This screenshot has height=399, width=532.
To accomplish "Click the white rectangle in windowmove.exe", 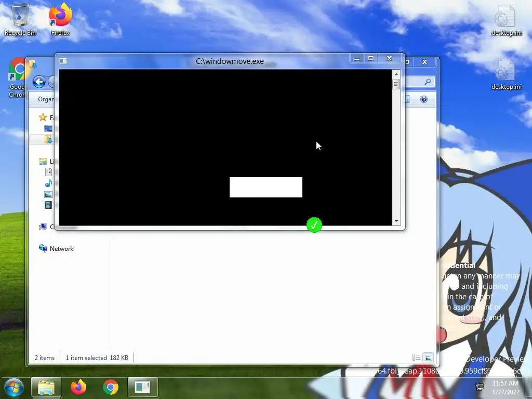I will 266,187.
